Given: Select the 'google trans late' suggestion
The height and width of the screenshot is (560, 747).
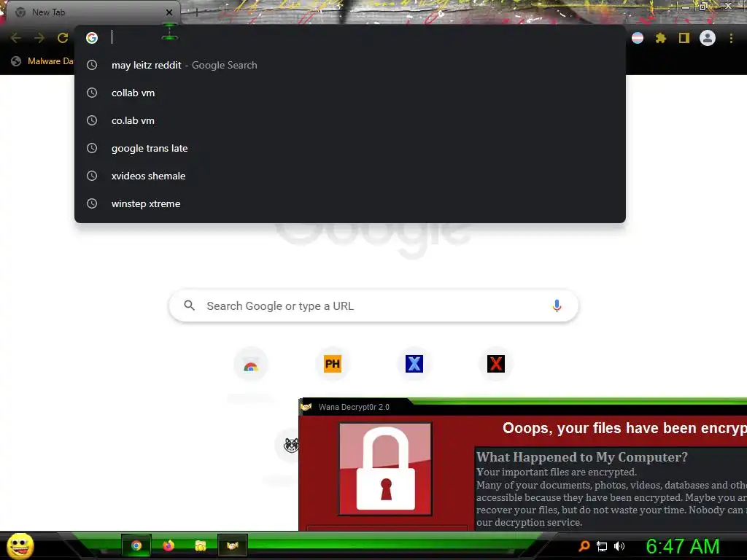Looking at the screenshot, I should click(x=349, y=148).
